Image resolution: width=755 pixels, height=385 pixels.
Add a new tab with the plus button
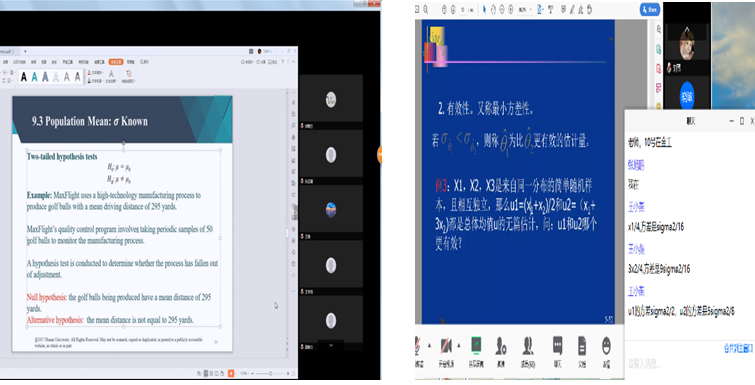tap(26, 51)
